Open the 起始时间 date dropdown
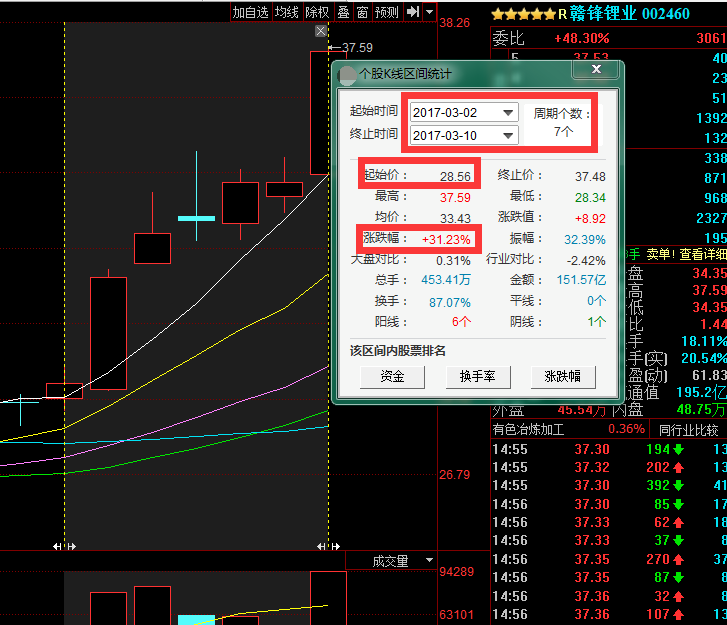 pyautogui.click(x=508, y=113)
